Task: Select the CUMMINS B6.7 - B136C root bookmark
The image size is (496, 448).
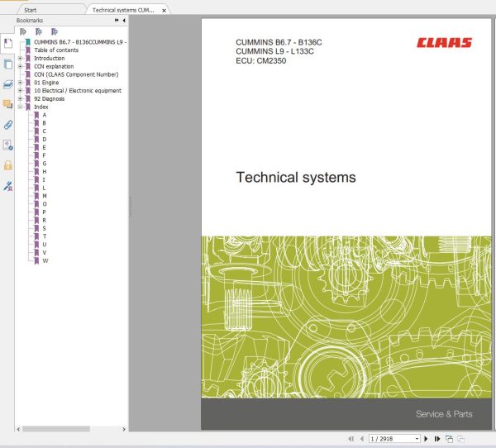Action: coord(80,42)
